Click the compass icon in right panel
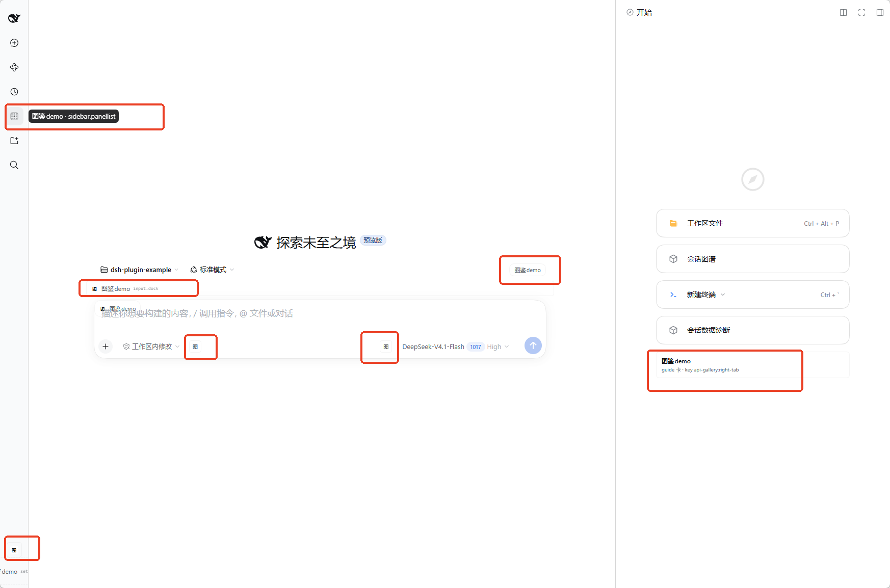The width and height of the screenshot is (890, 588). click(753, 179)
